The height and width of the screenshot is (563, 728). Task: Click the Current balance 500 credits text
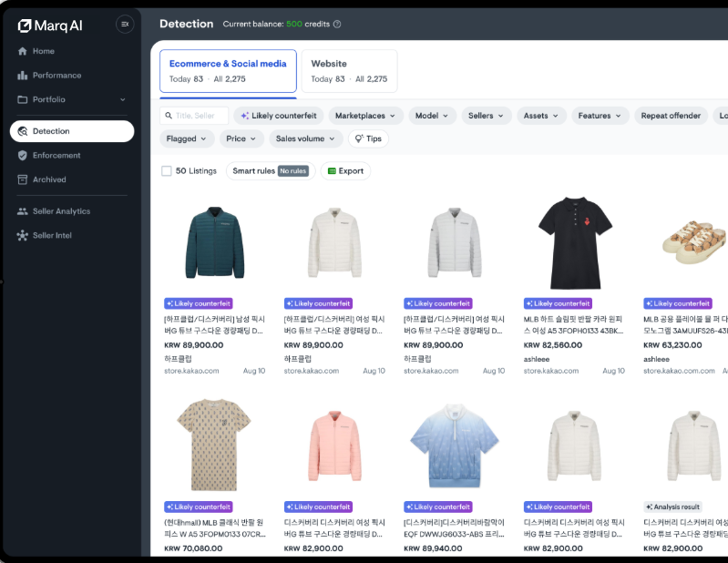(x=276, y=24)
